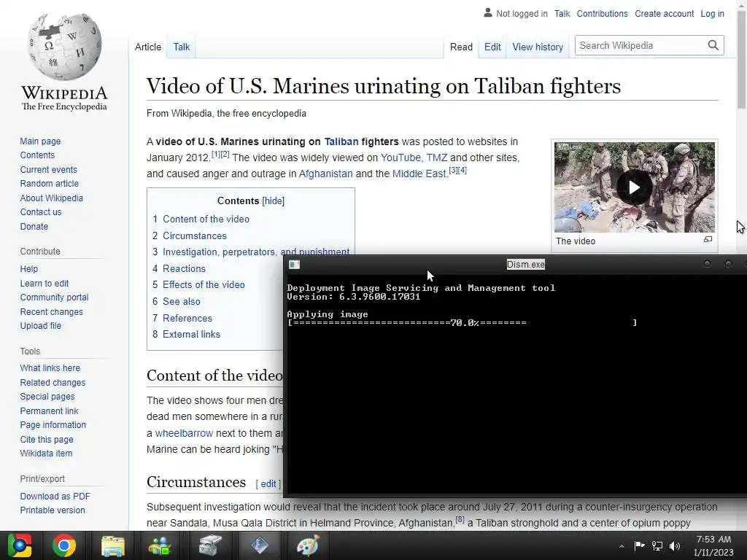Select the Read tab
The image size is (747, 560).
461,47
